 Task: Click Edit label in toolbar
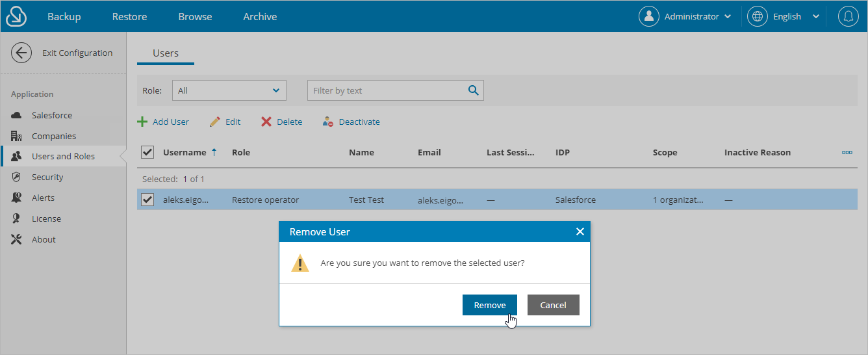pyautogui.click(x=233, y=122)
